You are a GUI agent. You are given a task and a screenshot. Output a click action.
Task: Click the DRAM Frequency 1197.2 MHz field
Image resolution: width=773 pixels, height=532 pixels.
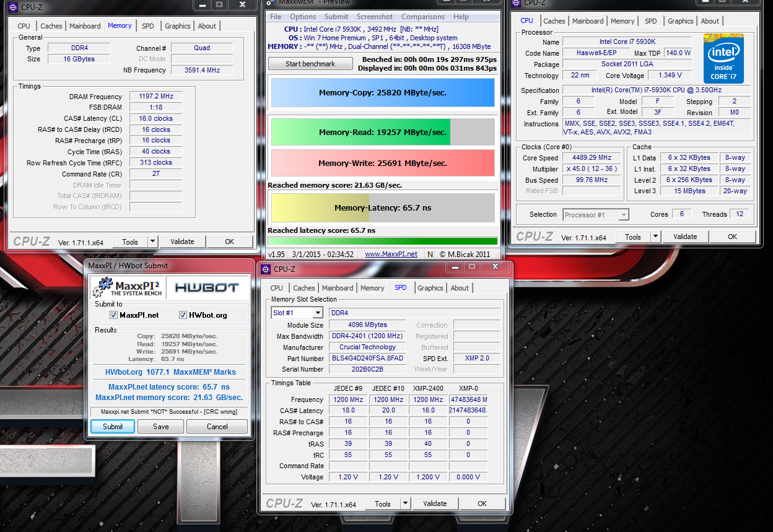155,97
